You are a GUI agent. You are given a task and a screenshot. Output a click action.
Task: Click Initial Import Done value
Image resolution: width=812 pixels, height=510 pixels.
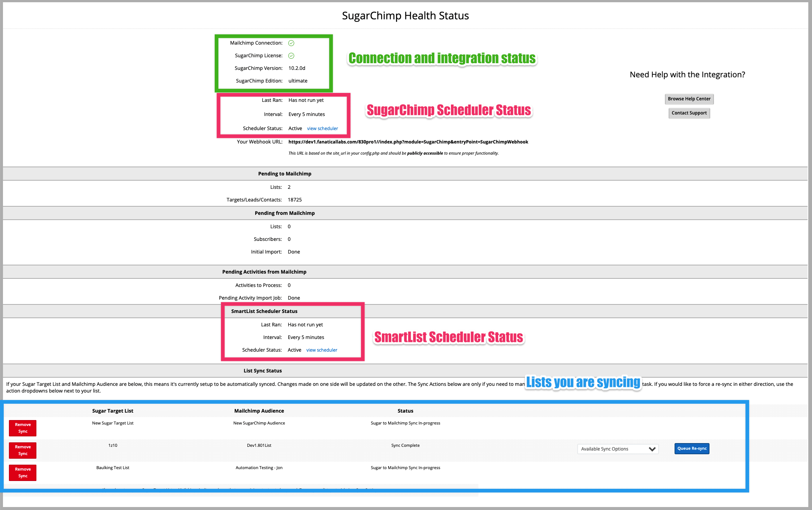[294, 252]
